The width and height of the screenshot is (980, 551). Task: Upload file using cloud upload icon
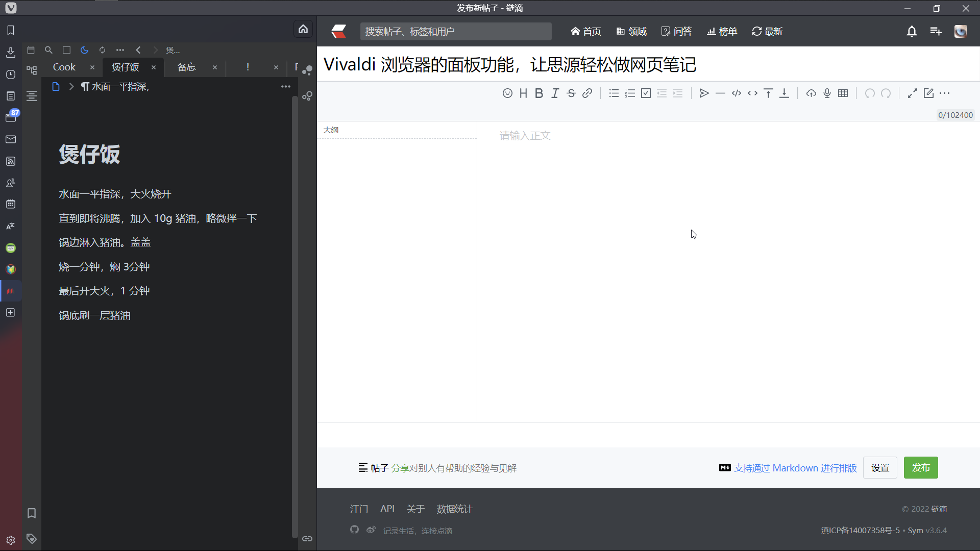(x=811, y=93)
